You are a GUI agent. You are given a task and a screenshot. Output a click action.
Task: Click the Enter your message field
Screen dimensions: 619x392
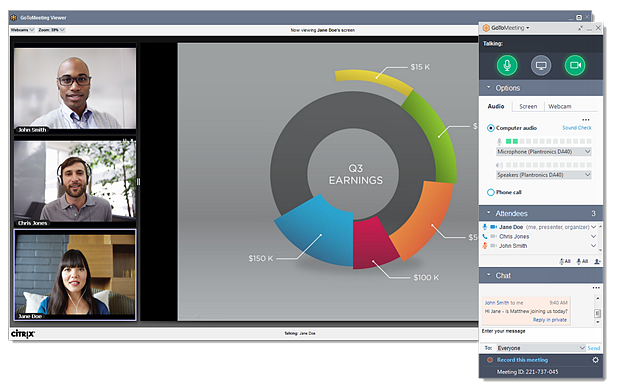[x=538, y=335]
